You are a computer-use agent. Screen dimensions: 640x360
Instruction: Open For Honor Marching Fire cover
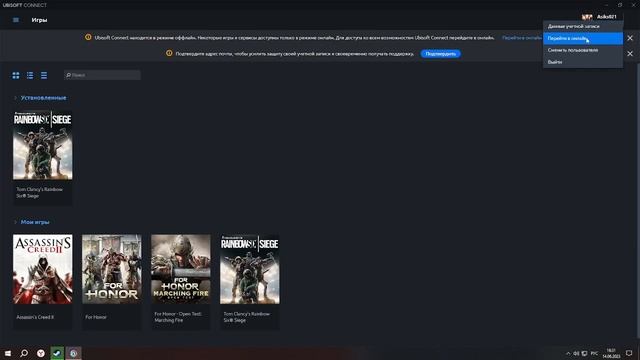coord(181,269)
